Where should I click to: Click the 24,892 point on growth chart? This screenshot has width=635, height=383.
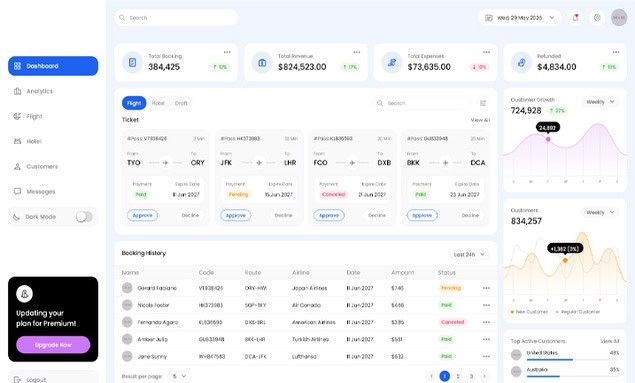pyautogui.click(x=548, y=139)
